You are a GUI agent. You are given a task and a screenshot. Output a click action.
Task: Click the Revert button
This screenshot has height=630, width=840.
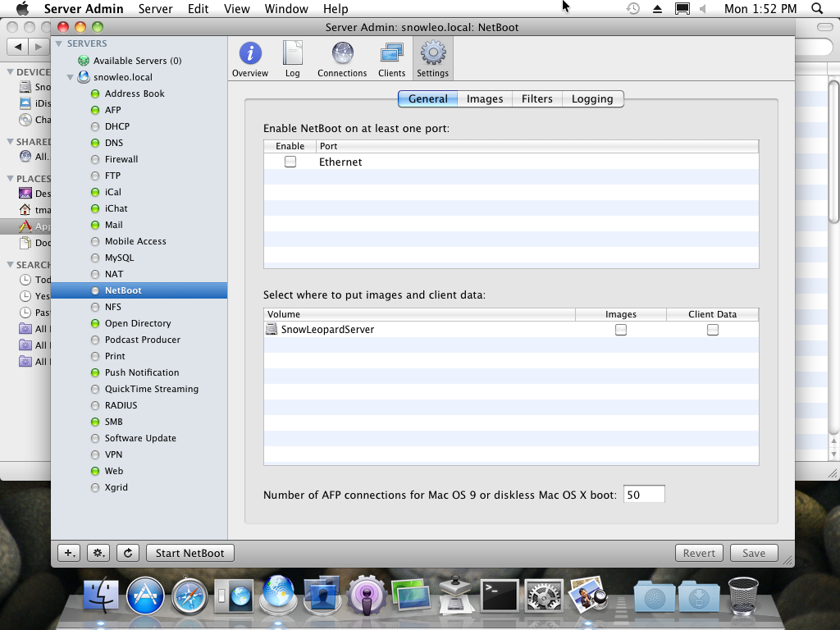point(699,553)
